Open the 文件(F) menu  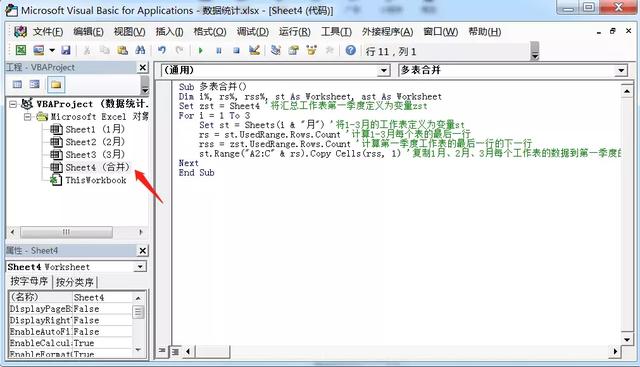(48, 32)
